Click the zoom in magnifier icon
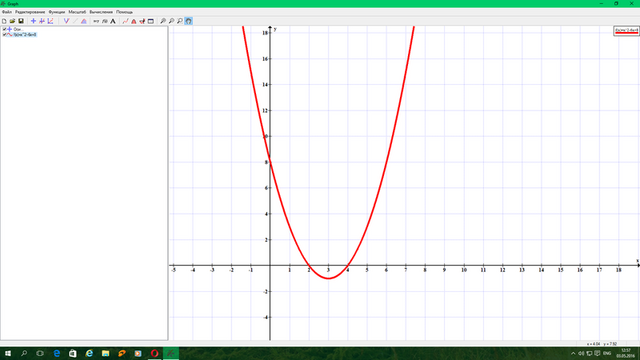Viewport: 640px width, 360px height. pyautogui.click(x=163, y=21)
